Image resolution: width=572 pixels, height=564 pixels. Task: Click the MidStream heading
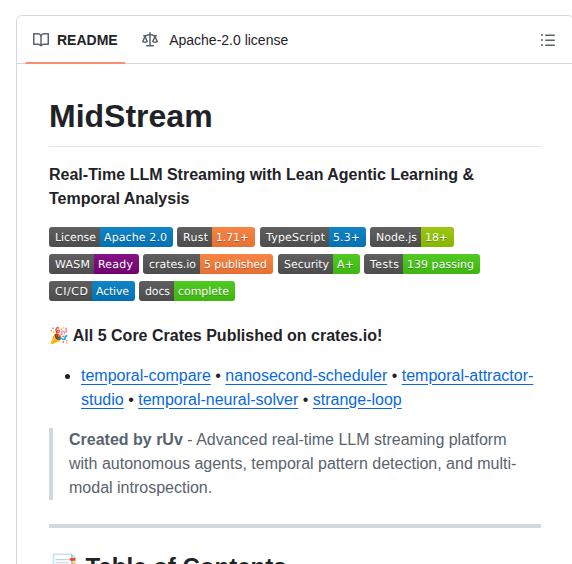click(x=131, y=116)
